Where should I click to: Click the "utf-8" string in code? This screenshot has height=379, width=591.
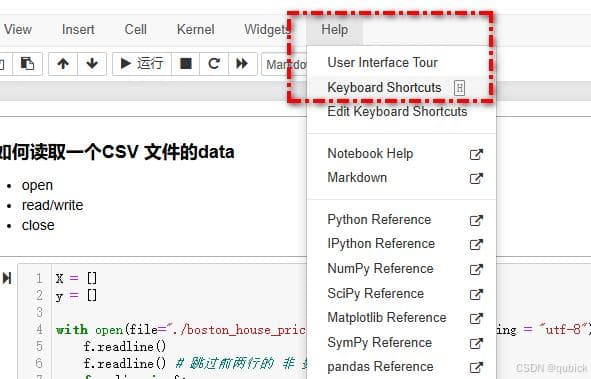(563, 330)
